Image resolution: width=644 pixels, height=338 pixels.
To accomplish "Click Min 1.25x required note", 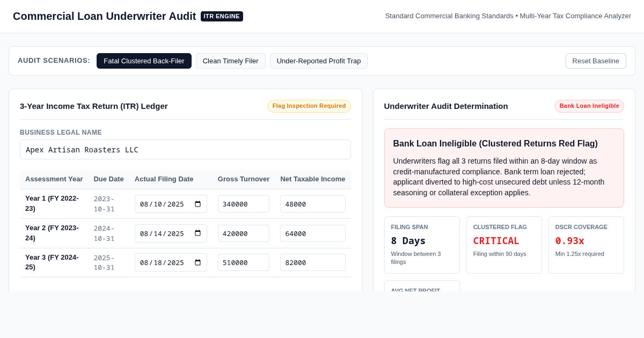I will point(580,254).
